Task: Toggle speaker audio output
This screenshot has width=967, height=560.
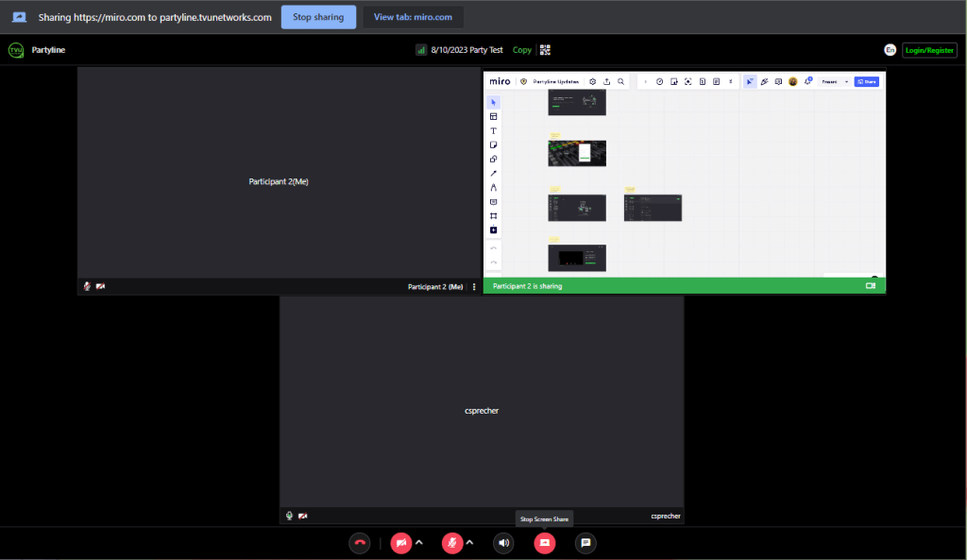Action: tap(503, 543)
